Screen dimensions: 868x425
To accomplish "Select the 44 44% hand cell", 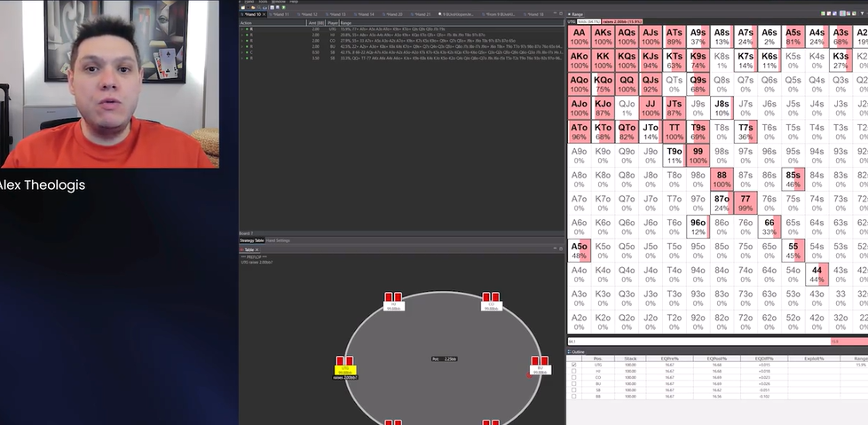I will coord(817,274).
